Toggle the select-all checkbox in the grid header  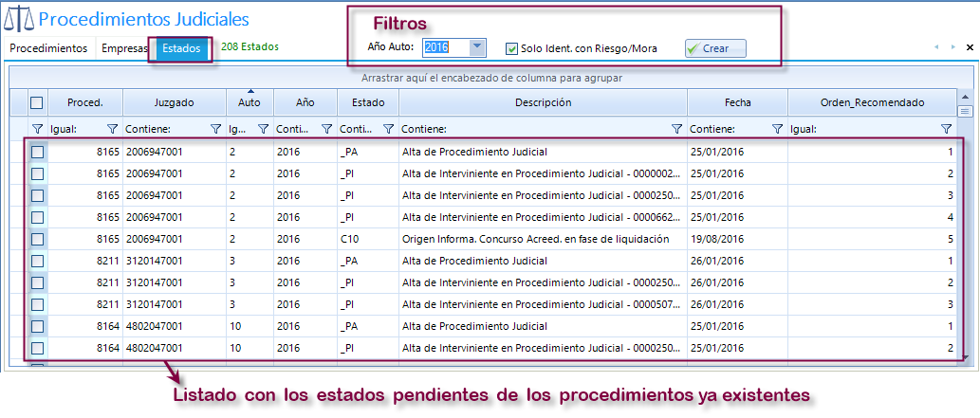point(37,102)
